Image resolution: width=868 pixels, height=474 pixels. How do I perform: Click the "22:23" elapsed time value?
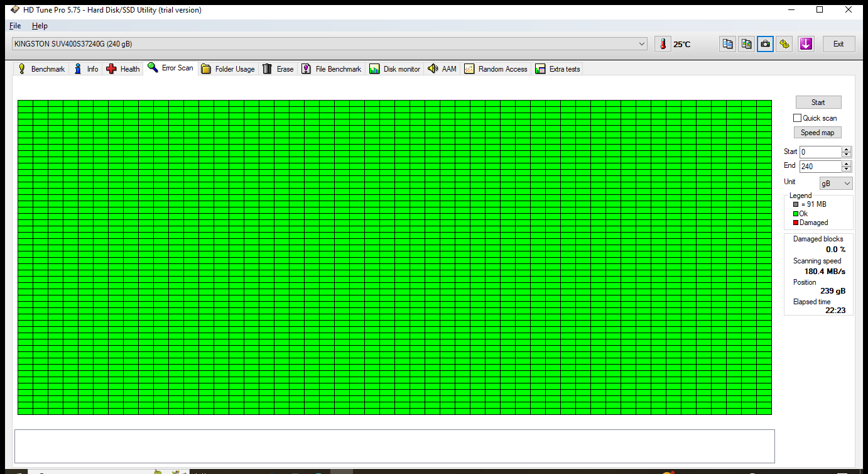837,311
